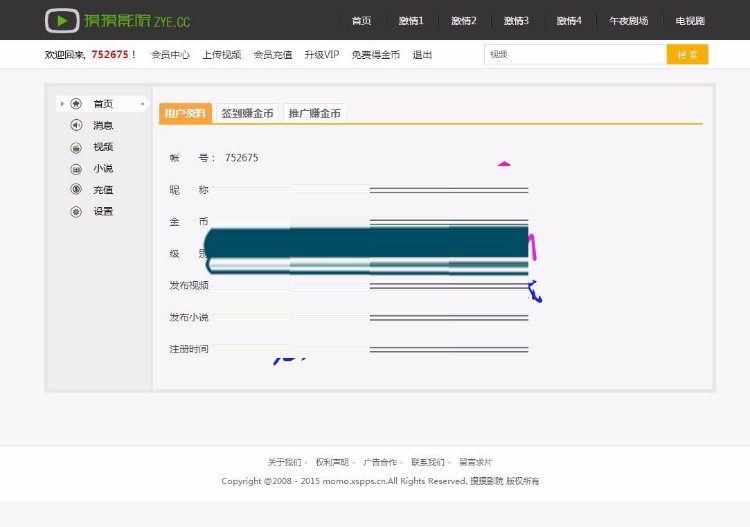Open the 会员中心 link
This screenshot has height=527, width=750.
[170, 55]
